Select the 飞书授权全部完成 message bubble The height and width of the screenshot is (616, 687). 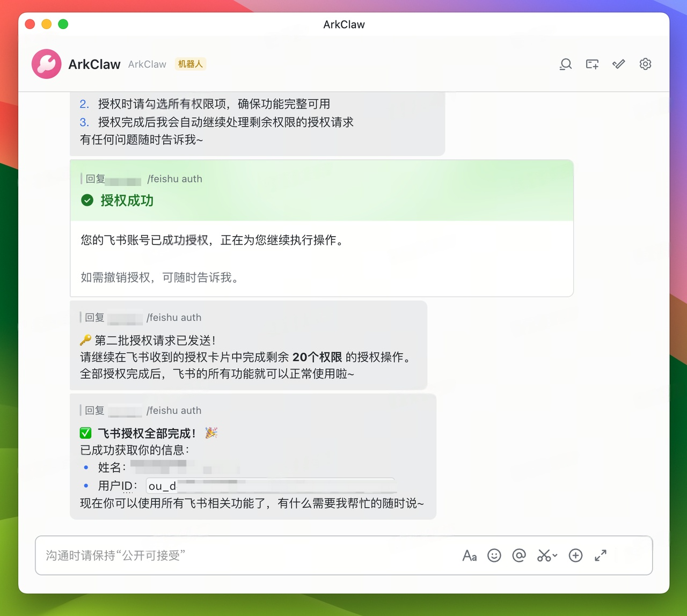tap(252, 456)
